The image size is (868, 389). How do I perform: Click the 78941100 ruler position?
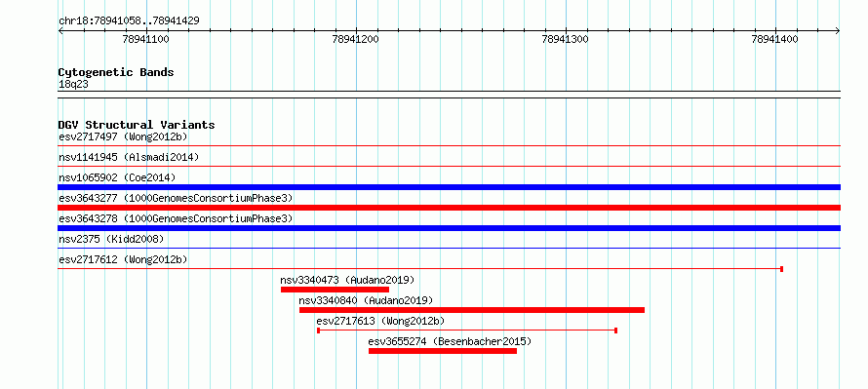point(146,40)
